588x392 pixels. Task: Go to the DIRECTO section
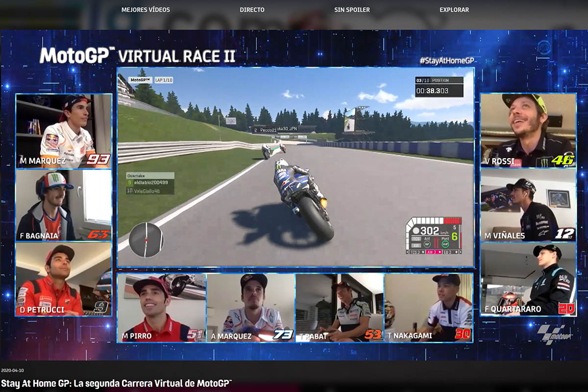click(x=252, y=9)
